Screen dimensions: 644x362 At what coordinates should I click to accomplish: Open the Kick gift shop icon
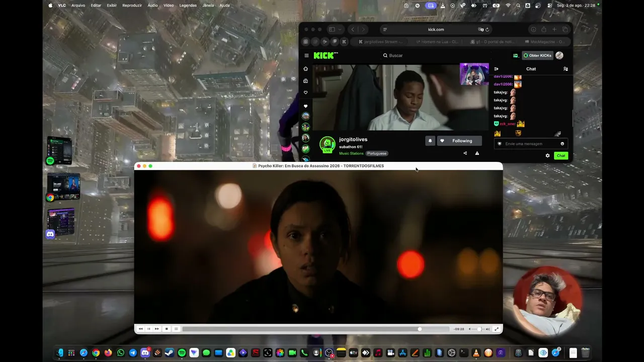pyautogui.click(x=515, y=55)
